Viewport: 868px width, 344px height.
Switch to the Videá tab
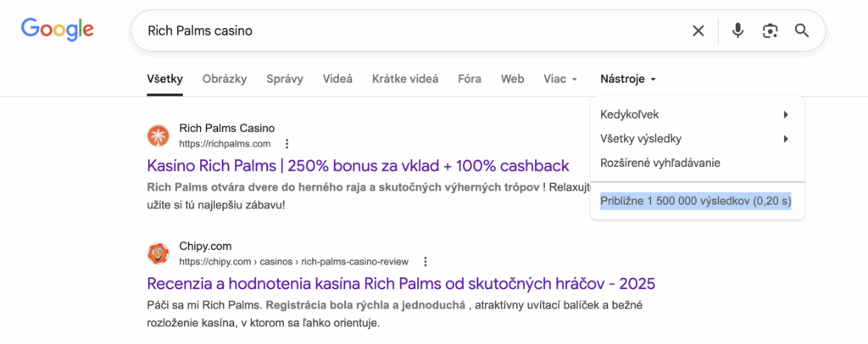tap(337, 79)
